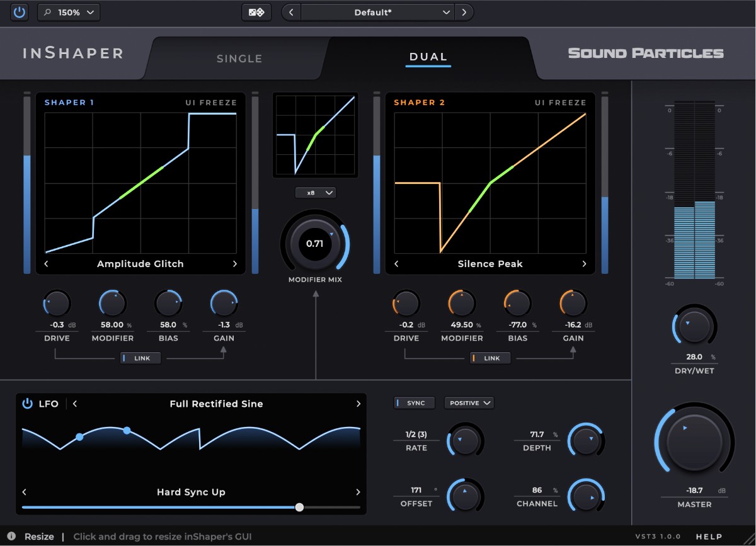Toggle SYNC for the LFO rate
The width and height of the screenshot is (756, 546).
pos(414,402)
